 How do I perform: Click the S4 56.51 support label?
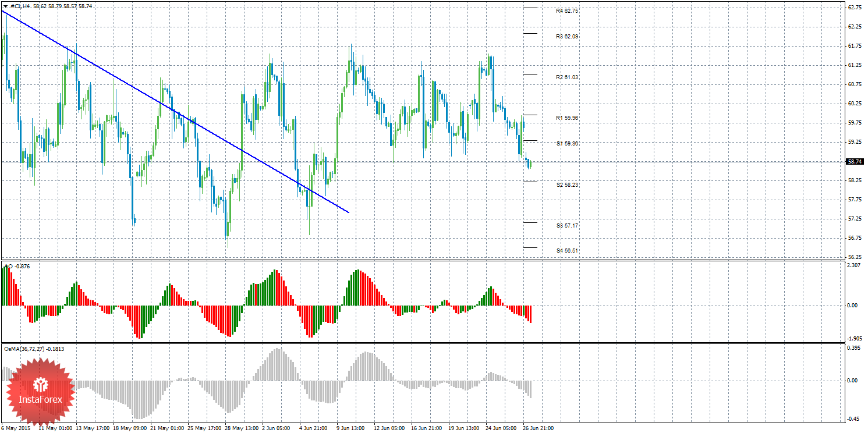[x=567, y=250]
